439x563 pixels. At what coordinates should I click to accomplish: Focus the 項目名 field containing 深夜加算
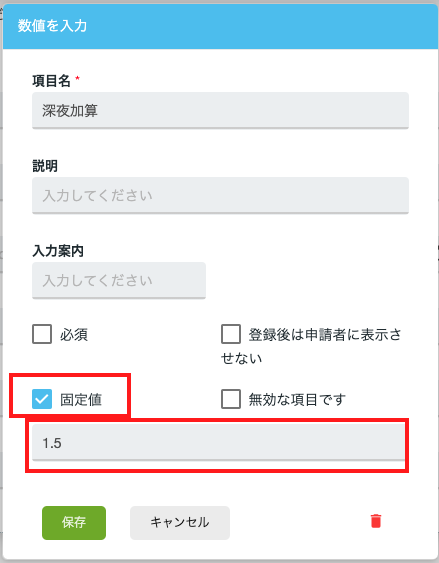click(x=220, y=111)
